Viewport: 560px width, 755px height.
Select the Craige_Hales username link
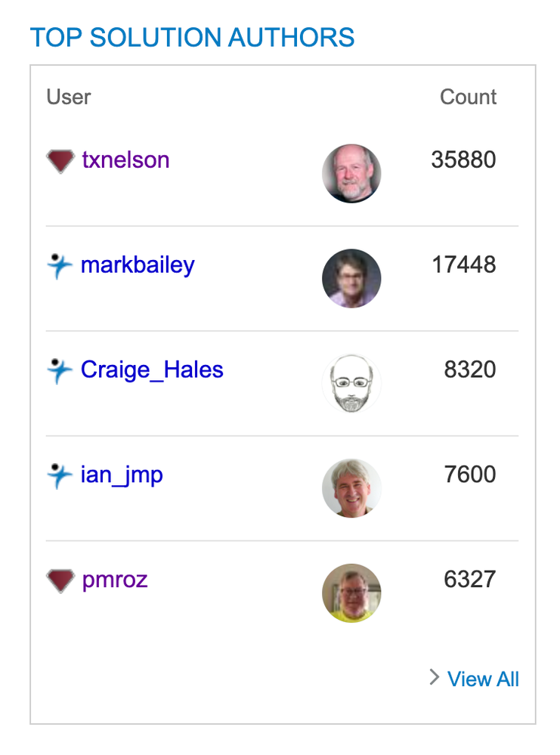coord(152,370)
